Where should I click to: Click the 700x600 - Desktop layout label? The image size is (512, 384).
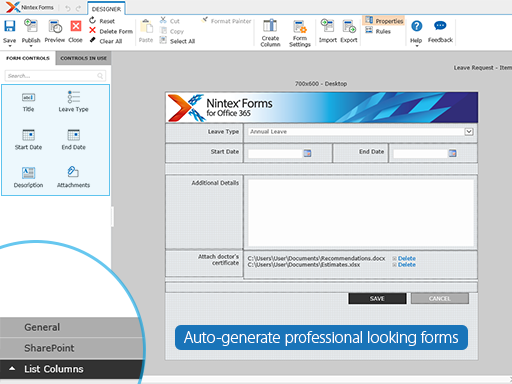click(x=321, y=84)
